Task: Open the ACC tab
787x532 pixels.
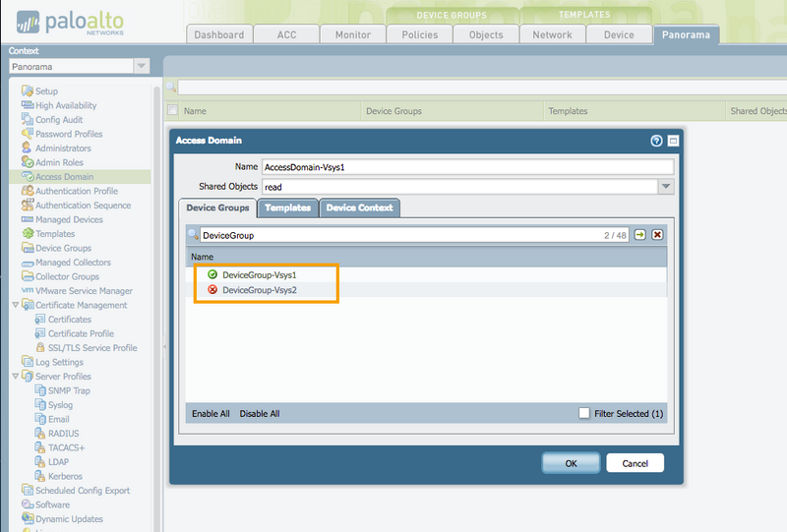Action: pyautogui.click(x=286, y=34)
